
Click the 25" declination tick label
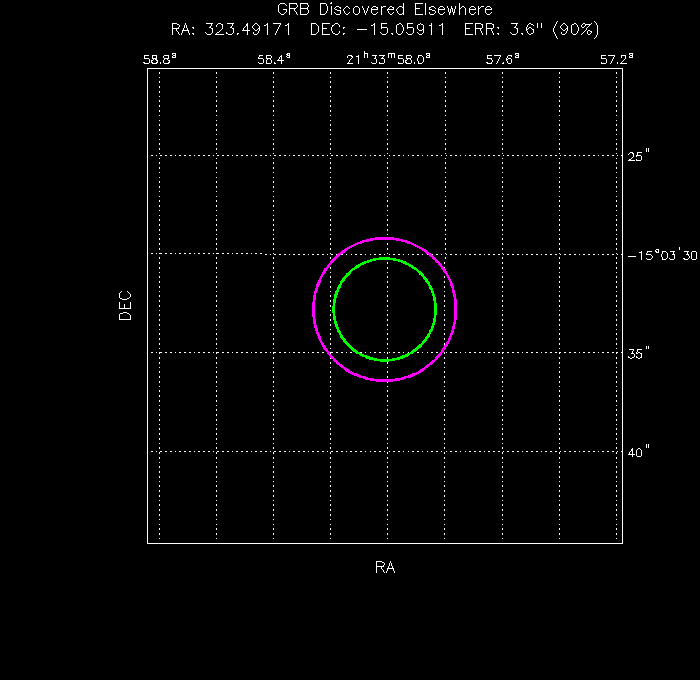pyautogui.click(x=638, y=156)
